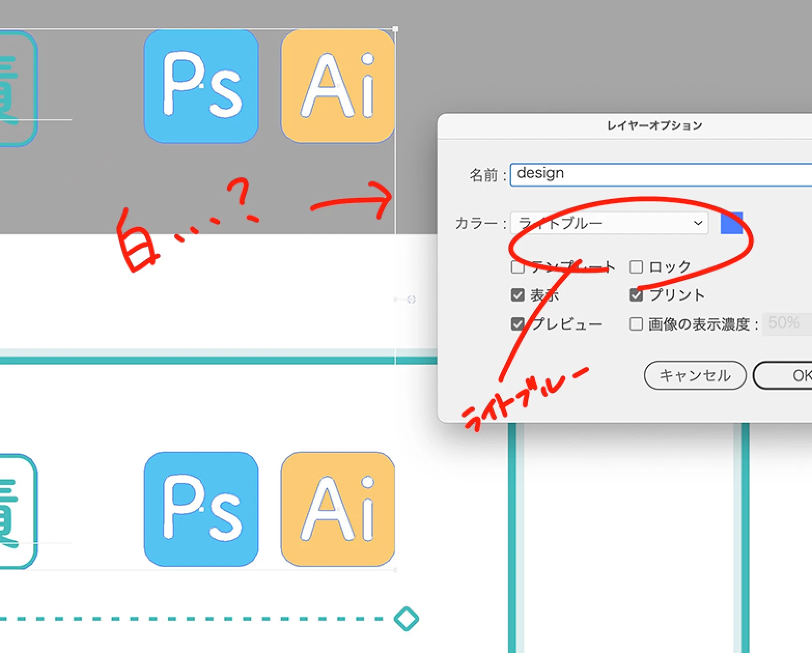Toggle the テンプレート checkbox
Viewport: 812px width, 653px height.
tap(517, 267)
